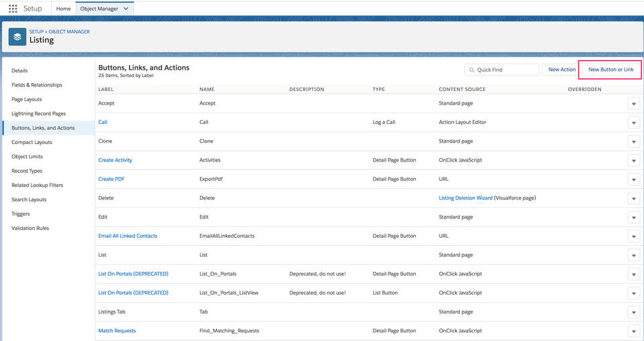
Task: Open row menu for Create PDF
Action: pos(634,180)
